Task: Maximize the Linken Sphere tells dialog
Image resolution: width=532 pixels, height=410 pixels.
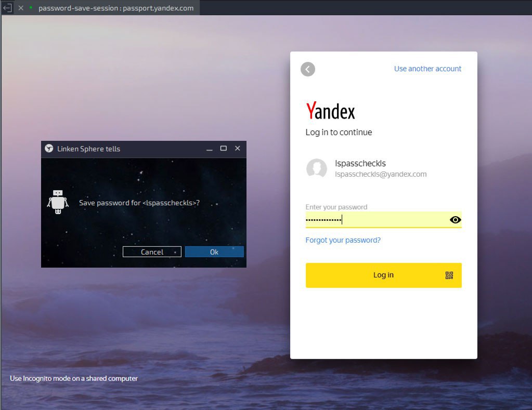Action: (x=223, y=148)
